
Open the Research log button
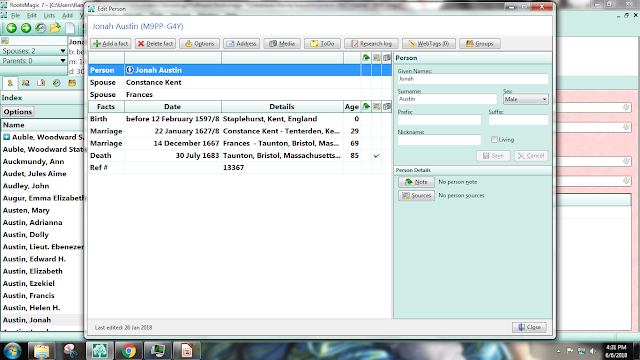click(371, 44)
